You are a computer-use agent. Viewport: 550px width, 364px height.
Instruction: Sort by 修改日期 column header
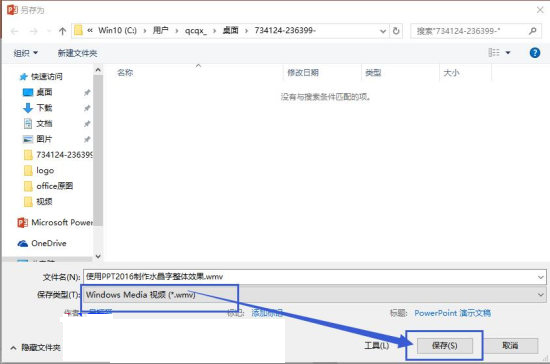pos(303,73)
